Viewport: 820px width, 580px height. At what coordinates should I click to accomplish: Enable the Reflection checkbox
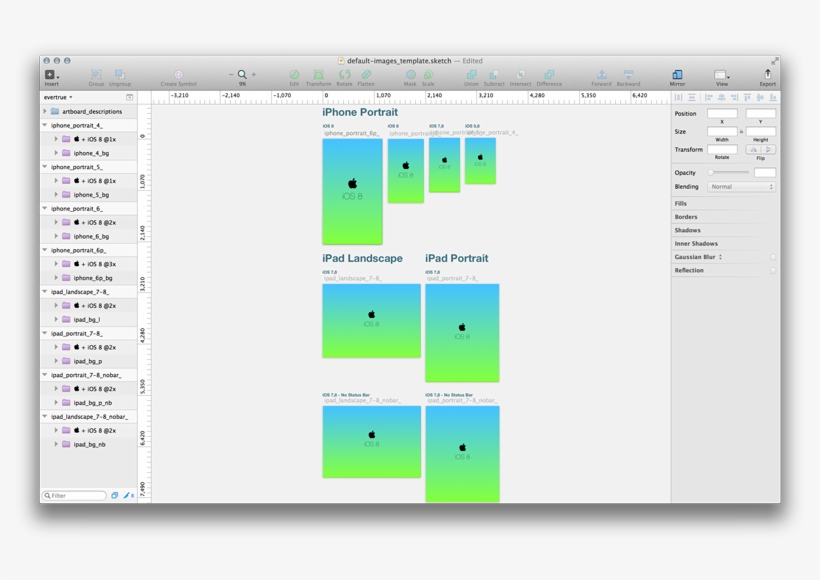click(x=773, y=270)
